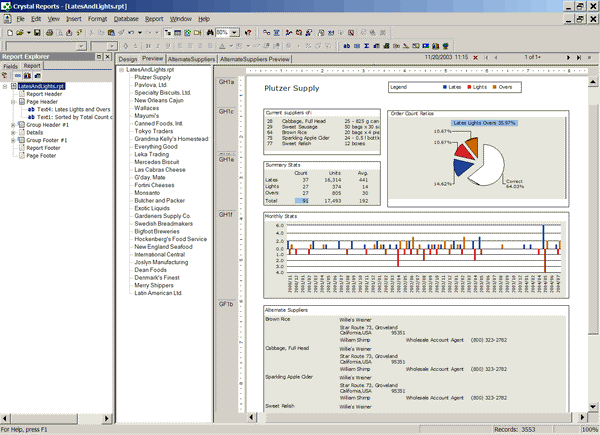Click the context Help arrow-question icon
Viewport: 600px width, 435px height.
[248, 33]
